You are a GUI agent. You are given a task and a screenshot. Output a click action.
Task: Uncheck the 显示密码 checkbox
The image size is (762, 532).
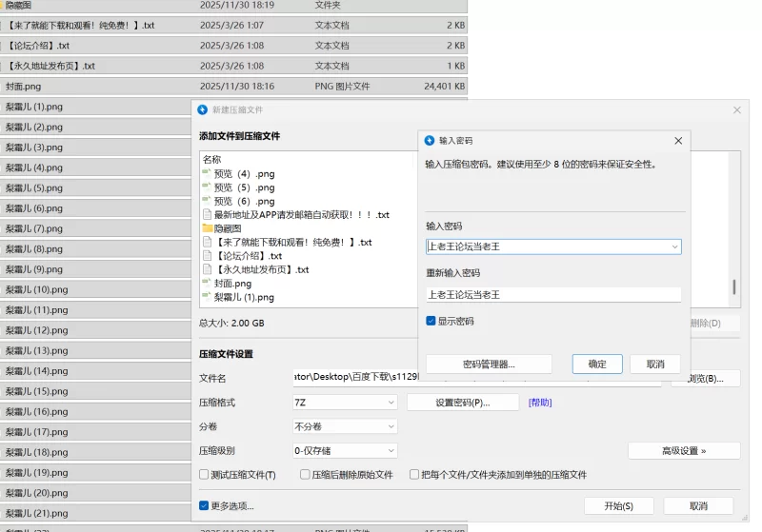431,322
